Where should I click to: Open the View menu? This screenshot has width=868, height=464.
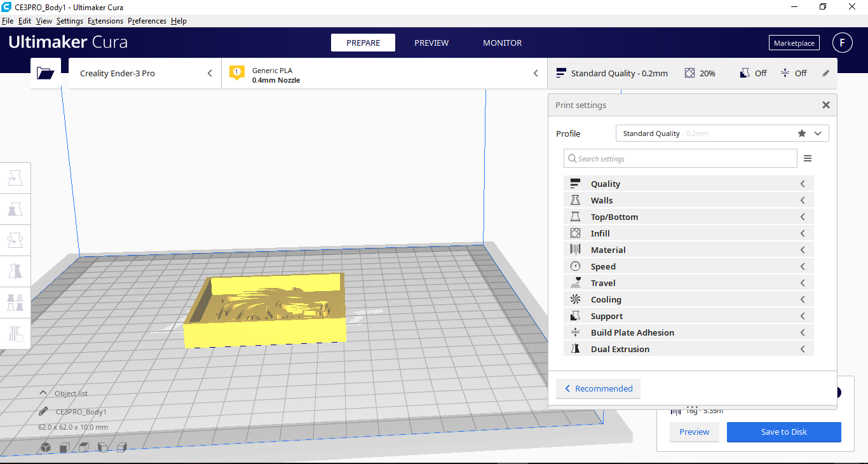44,21
